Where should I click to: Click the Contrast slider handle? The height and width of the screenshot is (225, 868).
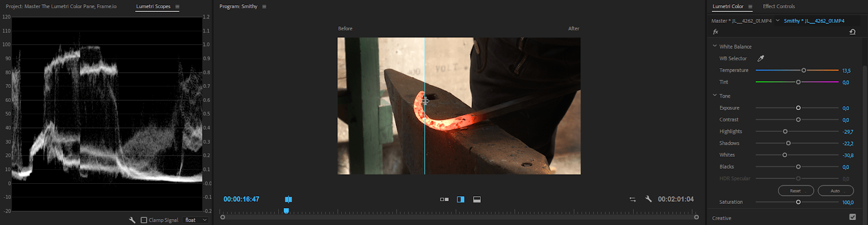point(798,120)
